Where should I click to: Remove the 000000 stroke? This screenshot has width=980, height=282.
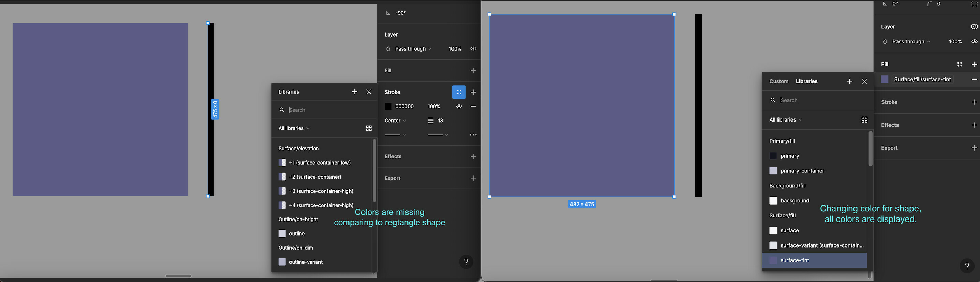(473, 106)
